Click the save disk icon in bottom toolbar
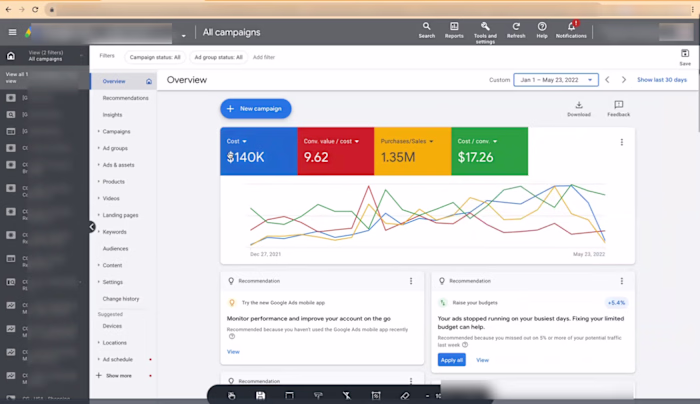Screen dimensions: 700x404 point(260,395)
